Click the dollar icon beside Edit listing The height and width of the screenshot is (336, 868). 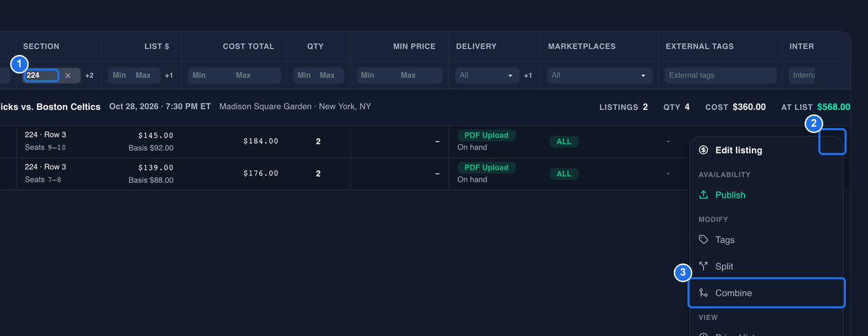pos(703,150)
